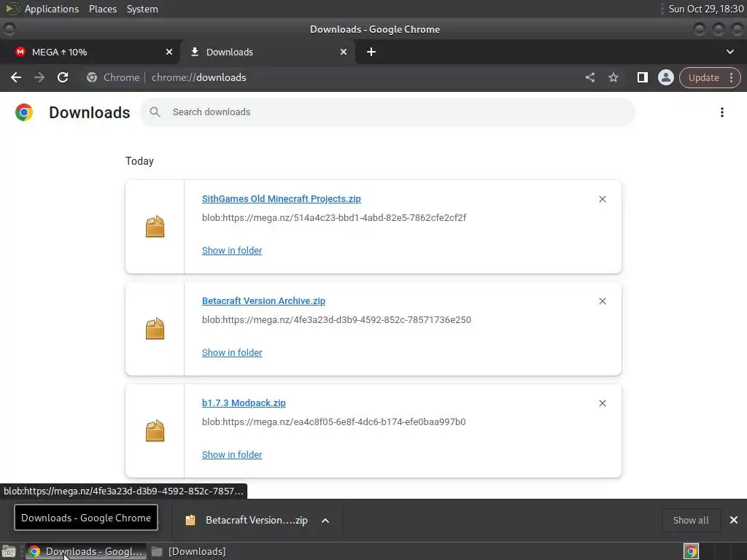Show SithGames Old Minecraft Projects.zip in folder
Viewport: 747px width, 560px height.
coord(232,251)
